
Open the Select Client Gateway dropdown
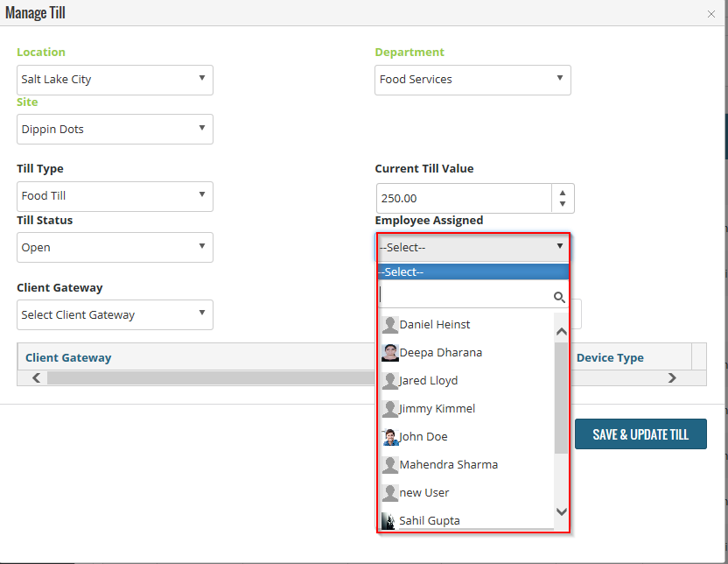coord(115,315)
